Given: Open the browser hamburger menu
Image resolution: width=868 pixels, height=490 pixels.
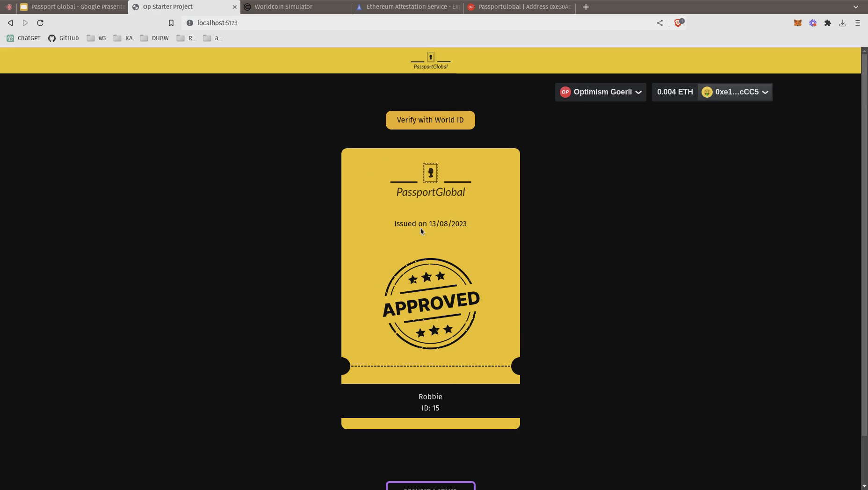Looking at the screenshot, I should (x=858, y=23).
